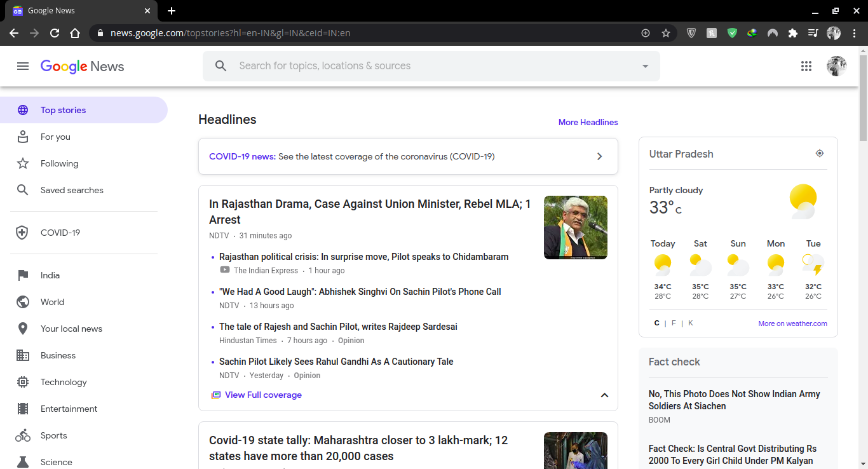Close the Google News tab
The image size is (868, 469).
click(x=147, y=11)
